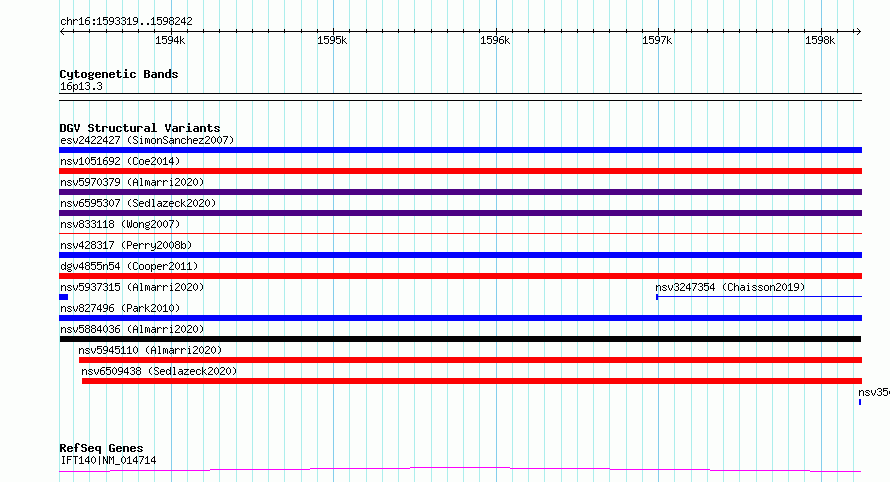This screenshot has height=482, width=890.
Task: Open the nsv1051692 (Coe2014) variant label
Action: [x=120, y=161]
